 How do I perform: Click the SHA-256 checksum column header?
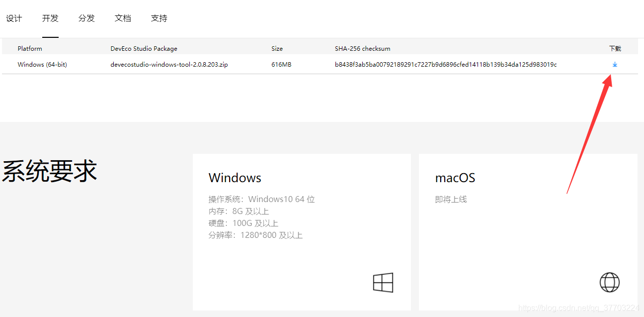tap(363, 49)
